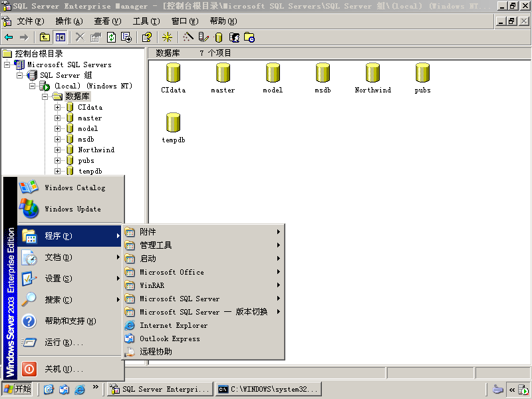Toggle the Show/Hide Console Tree icon
532x399 pixels.
click(x=61, y=37)
